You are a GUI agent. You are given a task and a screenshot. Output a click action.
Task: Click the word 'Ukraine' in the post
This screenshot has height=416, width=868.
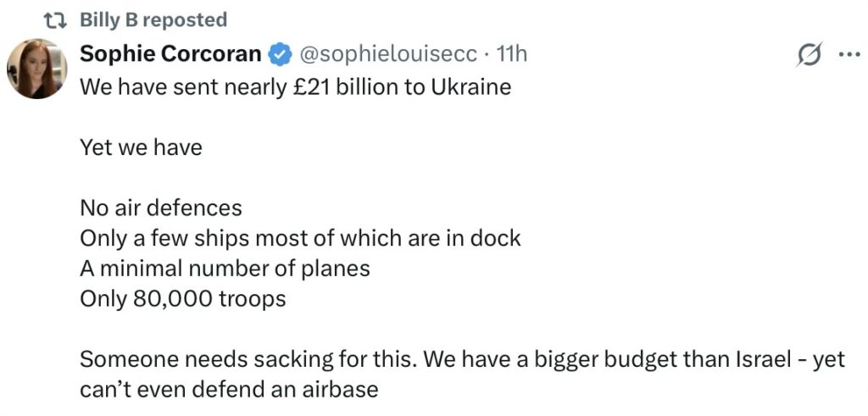click(x=475, y=87)
